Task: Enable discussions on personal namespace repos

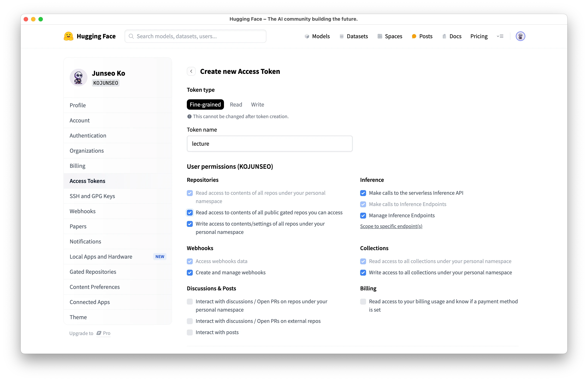Action: pyautogui.click(x=190, y=302)
